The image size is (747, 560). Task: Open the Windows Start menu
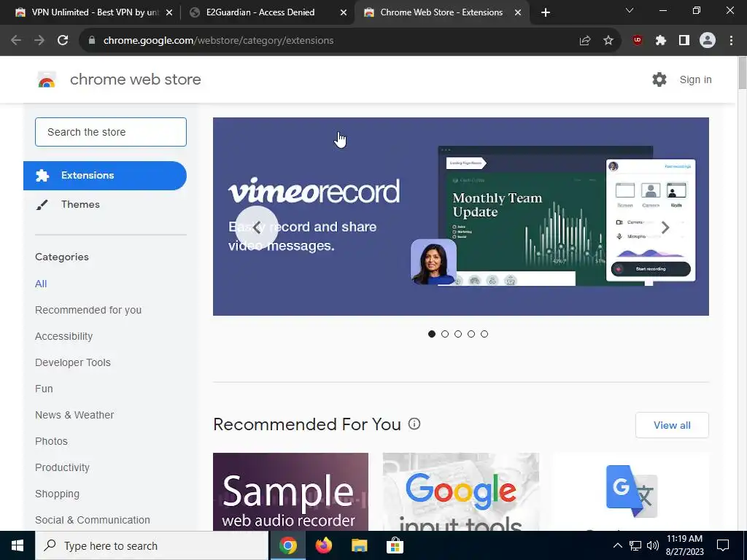pos(18,545)
